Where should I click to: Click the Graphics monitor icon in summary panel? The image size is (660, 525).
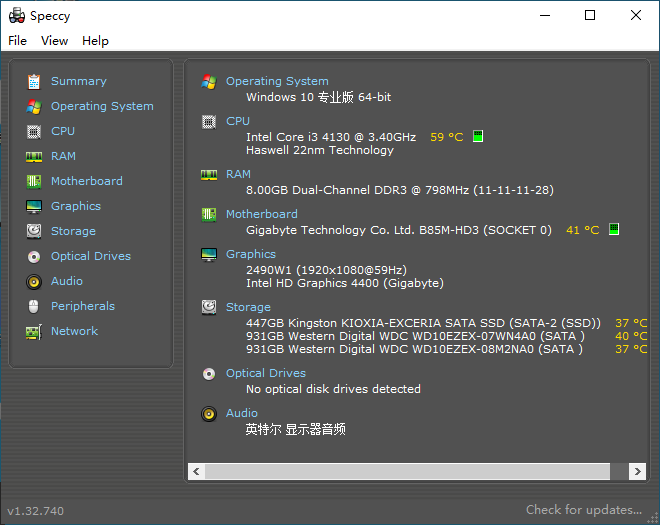(x=209, y=255)
